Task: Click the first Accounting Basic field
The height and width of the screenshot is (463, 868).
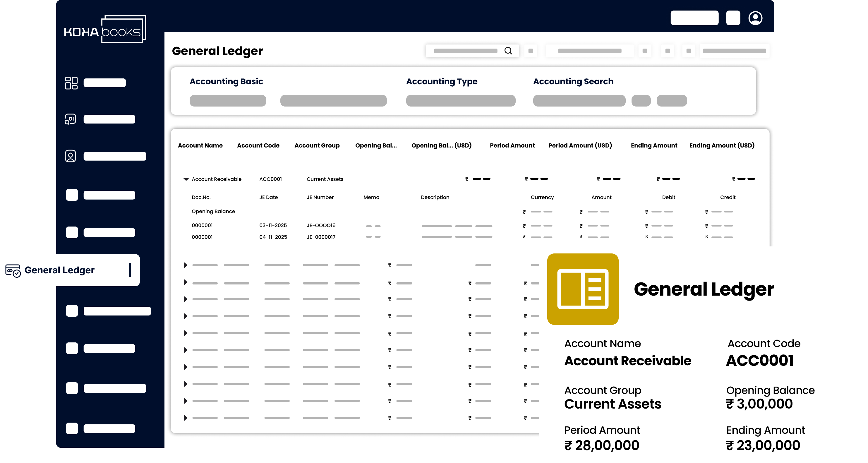Action: coord(228,101)
